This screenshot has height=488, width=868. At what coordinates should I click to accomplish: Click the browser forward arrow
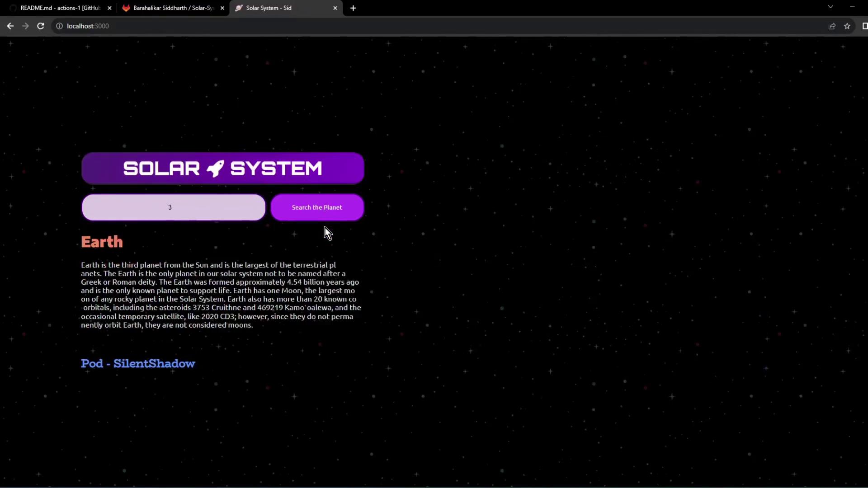25,26
